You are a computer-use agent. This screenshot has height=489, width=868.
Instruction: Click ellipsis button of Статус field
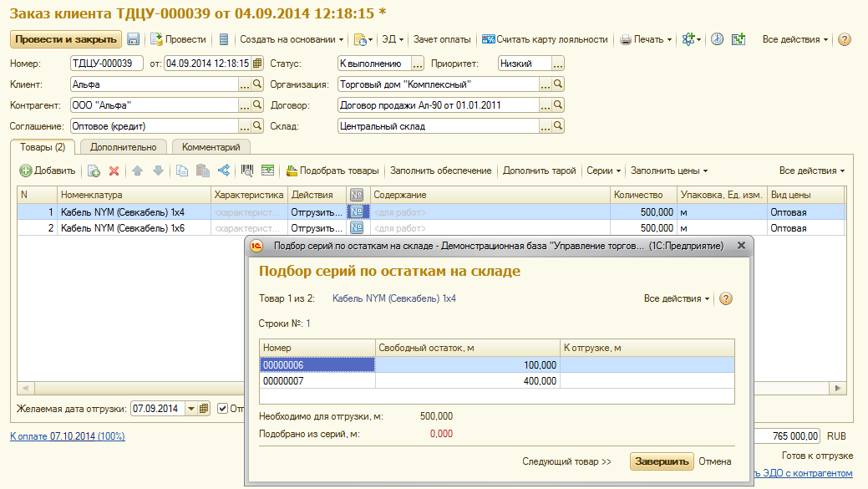point(418,64)
